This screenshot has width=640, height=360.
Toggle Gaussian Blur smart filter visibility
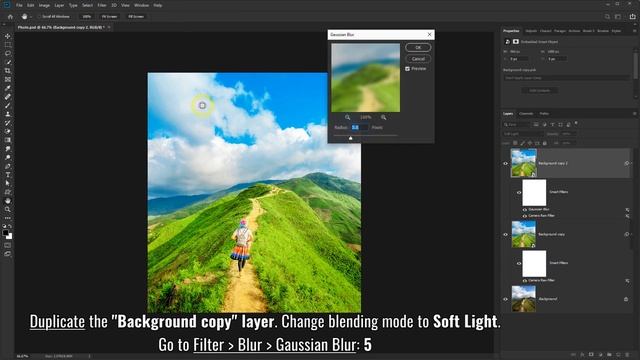(524, 210)
